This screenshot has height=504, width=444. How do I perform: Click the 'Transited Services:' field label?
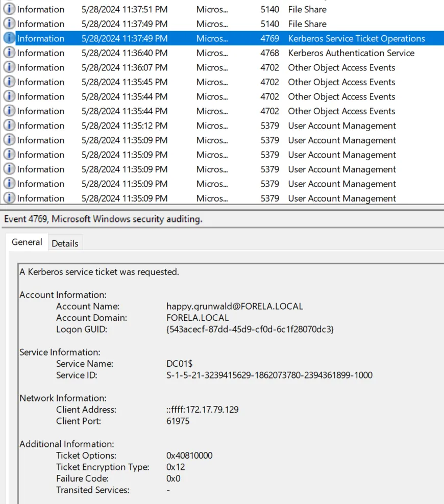point(92,490)
